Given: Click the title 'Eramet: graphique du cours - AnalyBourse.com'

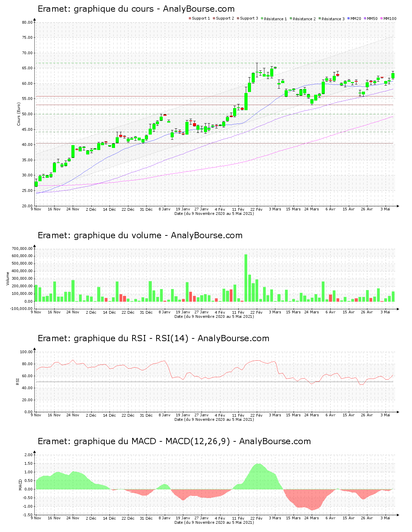Looking at the screenshot, I should coord(136,9).
